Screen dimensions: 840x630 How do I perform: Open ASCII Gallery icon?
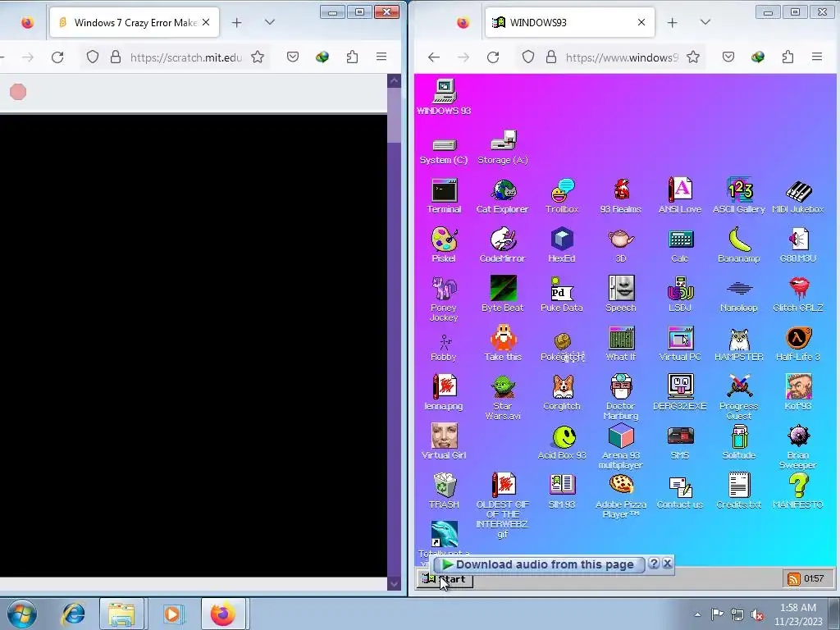(739, 196)
